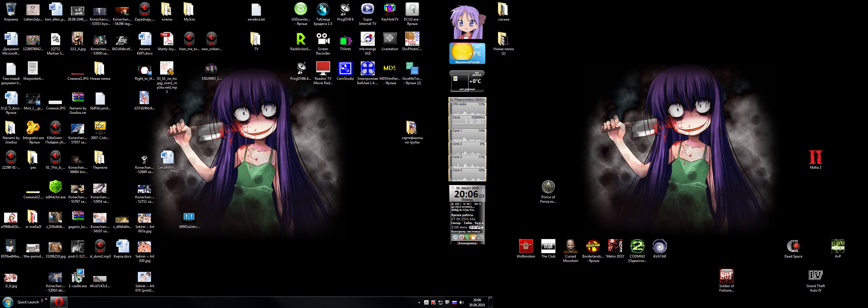
Task: Launch Super Internet TV
Action: point(367,14)
